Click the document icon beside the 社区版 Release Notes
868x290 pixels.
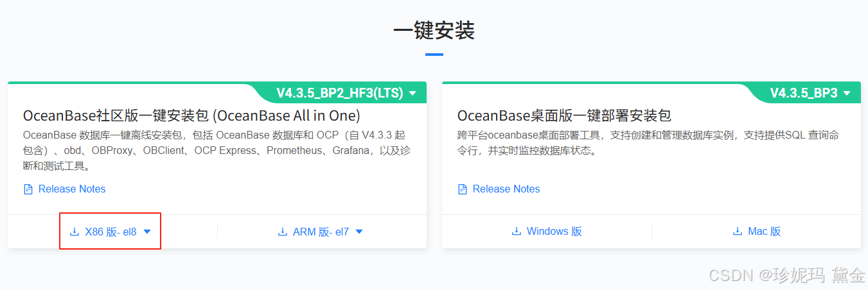point(28,189)
